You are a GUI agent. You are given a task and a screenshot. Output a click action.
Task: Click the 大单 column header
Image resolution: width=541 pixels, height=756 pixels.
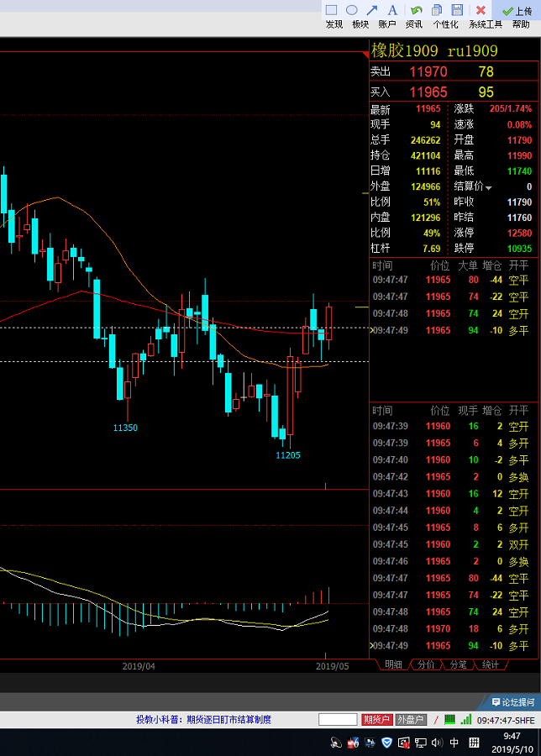[x=467, y=265]
